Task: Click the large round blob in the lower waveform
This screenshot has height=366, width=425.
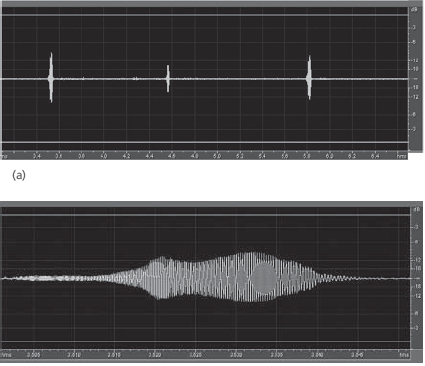Action: (264, 278)
